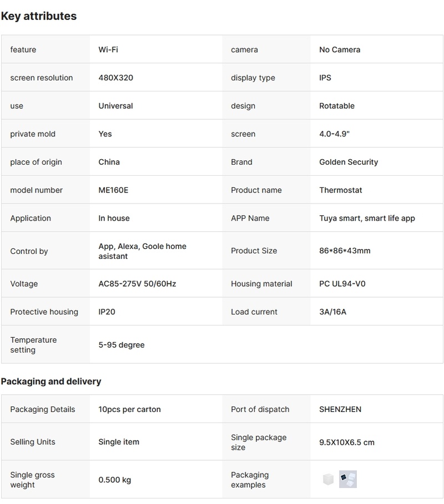Click the 86*86*43mm product size value
Screen dimensions: 444x504
tap(345, 251)
